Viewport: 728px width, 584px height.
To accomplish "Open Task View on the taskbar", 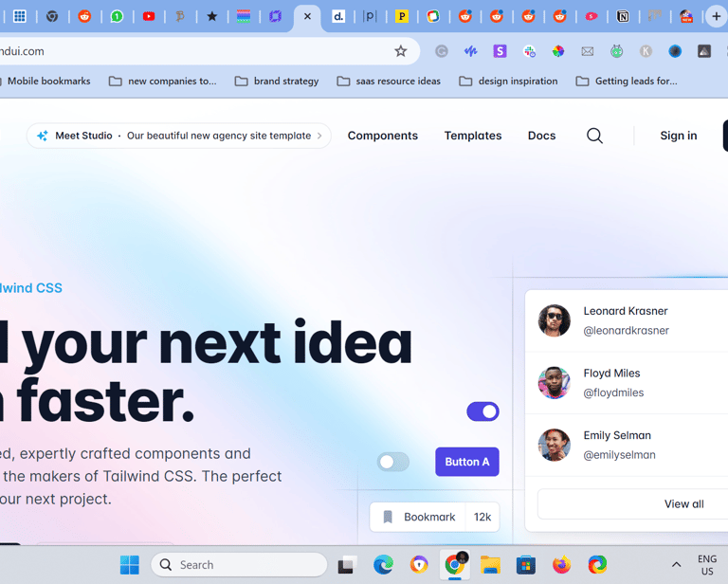I will [347, 565].
